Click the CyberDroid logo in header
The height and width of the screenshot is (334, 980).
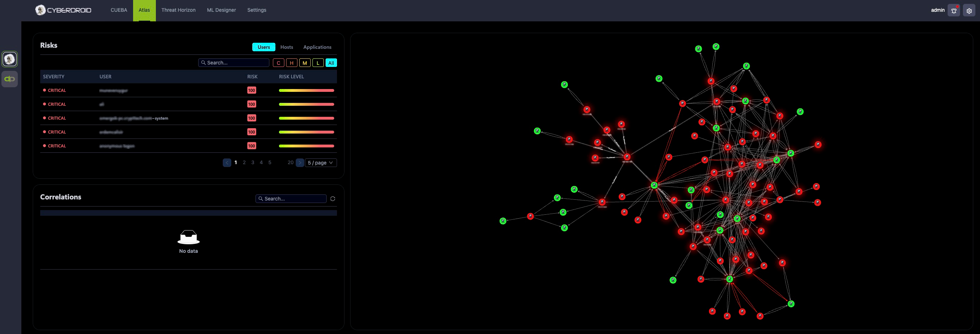point(63,10)
